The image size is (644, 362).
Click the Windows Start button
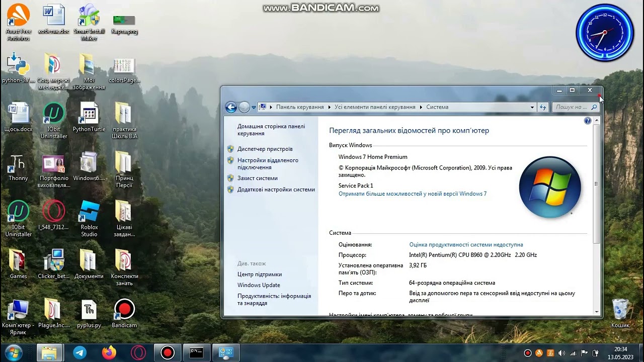coord(13,352)
